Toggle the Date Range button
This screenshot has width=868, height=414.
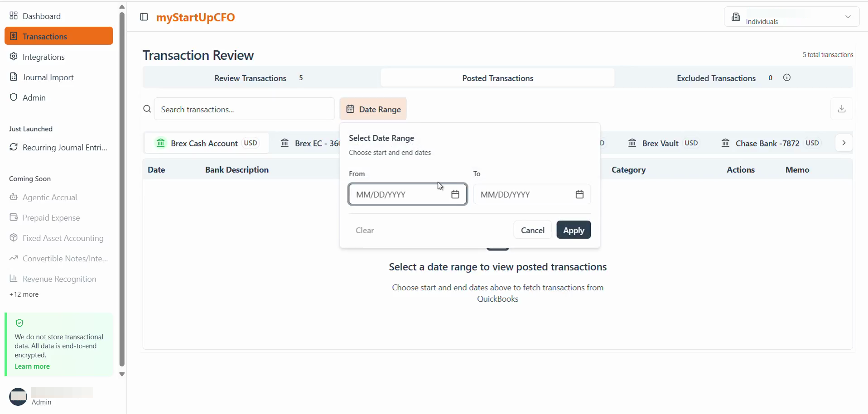(373, 109)
